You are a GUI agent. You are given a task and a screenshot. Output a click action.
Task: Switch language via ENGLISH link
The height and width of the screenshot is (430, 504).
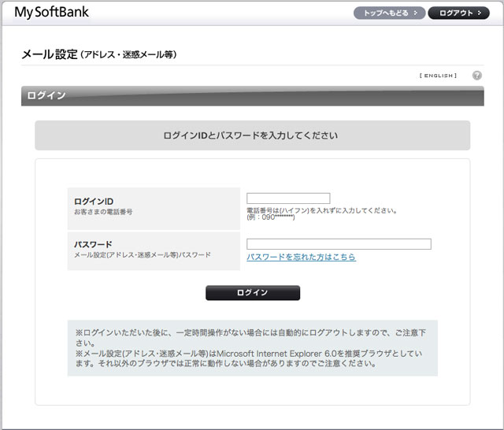438,76
